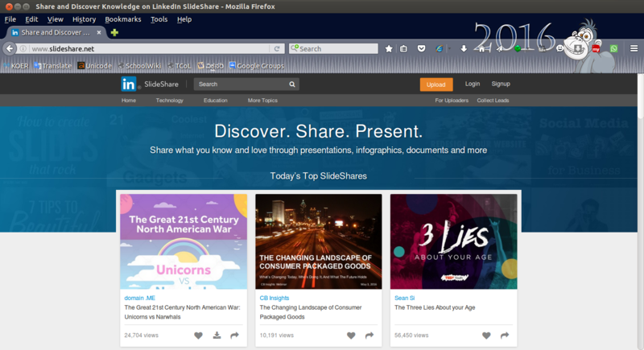Open the SchoolWiki bookmark
This screenshot has height=350, width=644.
(139, 66)
